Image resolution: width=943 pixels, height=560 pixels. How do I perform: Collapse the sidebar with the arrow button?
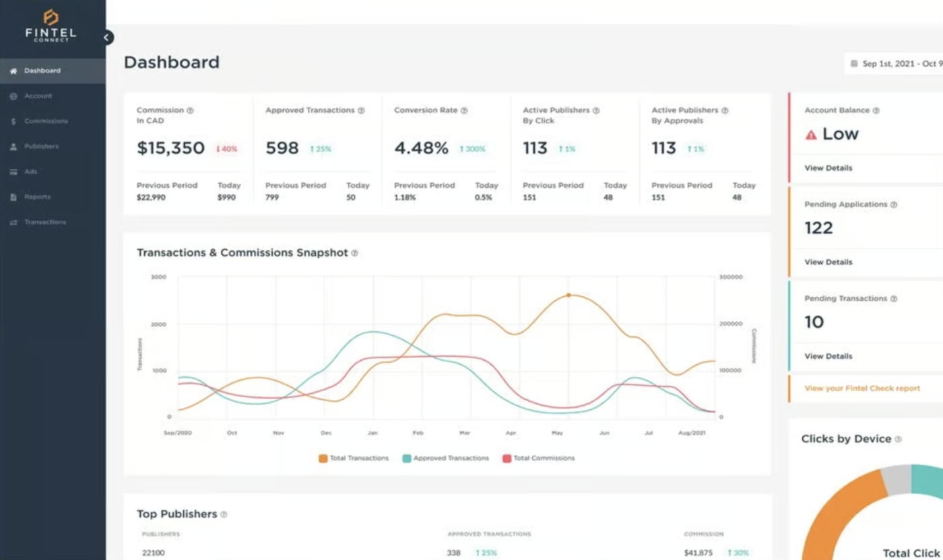point(106,38)
